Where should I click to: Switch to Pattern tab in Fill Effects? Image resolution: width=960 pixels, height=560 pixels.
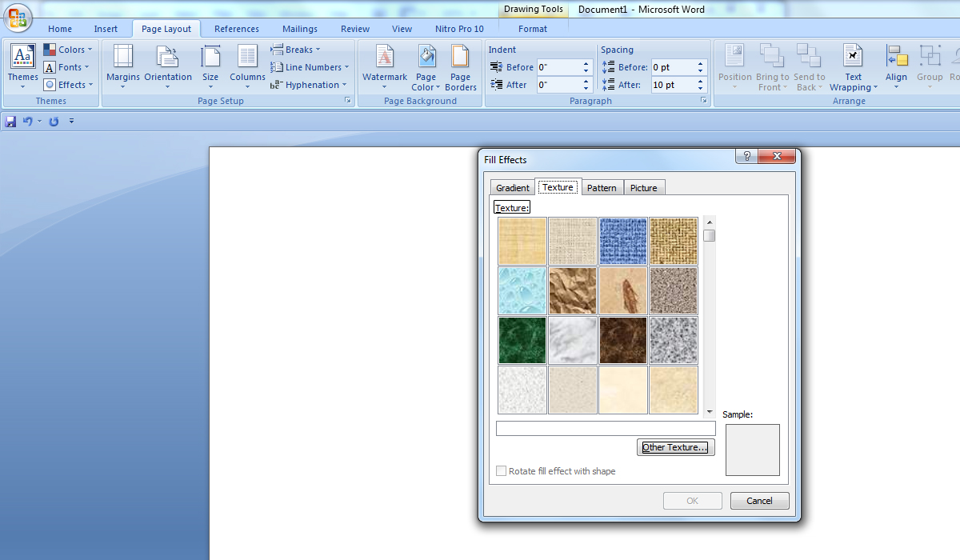602,188
